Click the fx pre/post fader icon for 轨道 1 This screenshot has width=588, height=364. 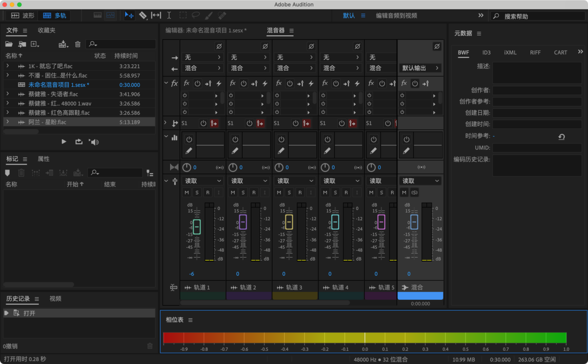point(208,83)
